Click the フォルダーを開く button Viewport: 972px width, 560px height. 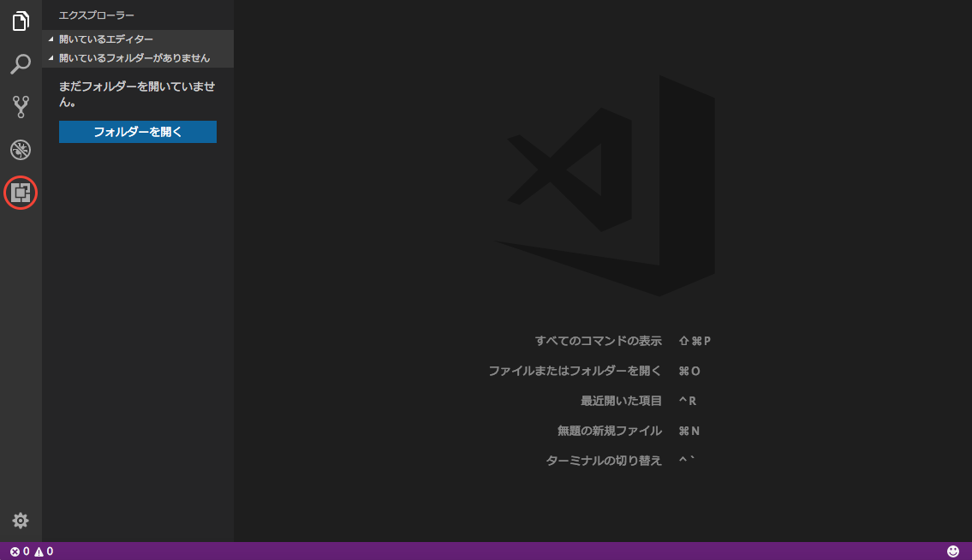point(137,132)
